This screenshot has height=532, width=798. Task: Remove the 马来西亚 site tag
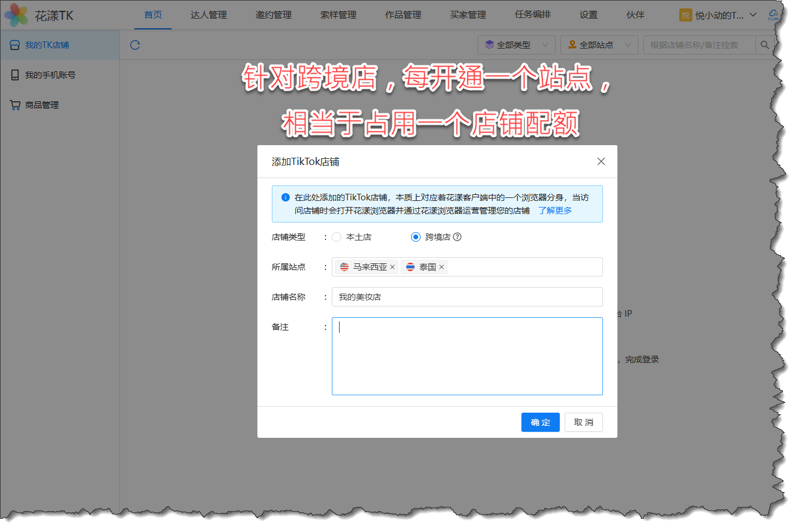click(x=392, y=267)
